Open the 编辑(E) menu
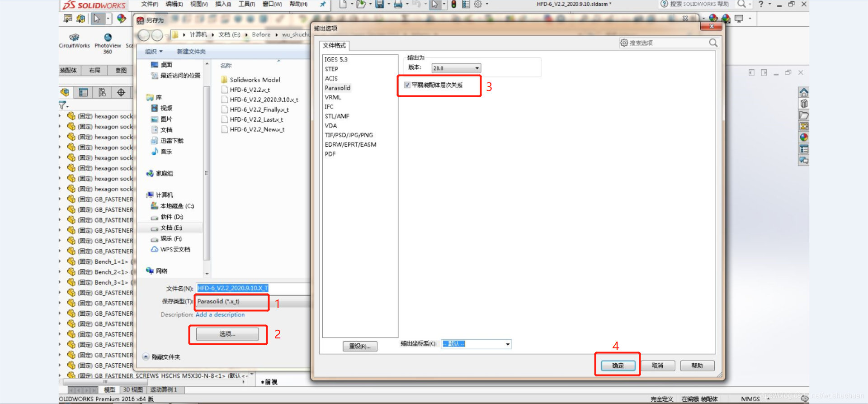This screenshot has height=404, width=868. (x=175, y=4)
